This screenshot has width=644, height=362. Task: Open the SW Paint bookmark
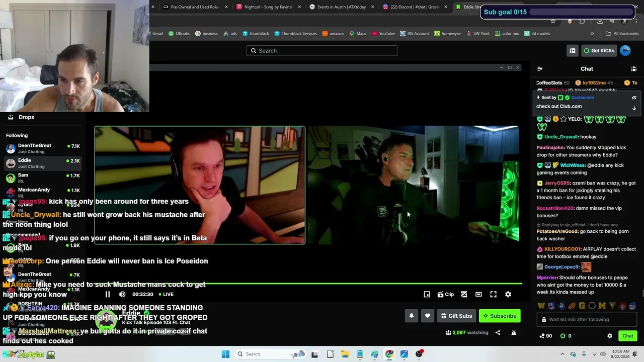[x=478, y=34]
